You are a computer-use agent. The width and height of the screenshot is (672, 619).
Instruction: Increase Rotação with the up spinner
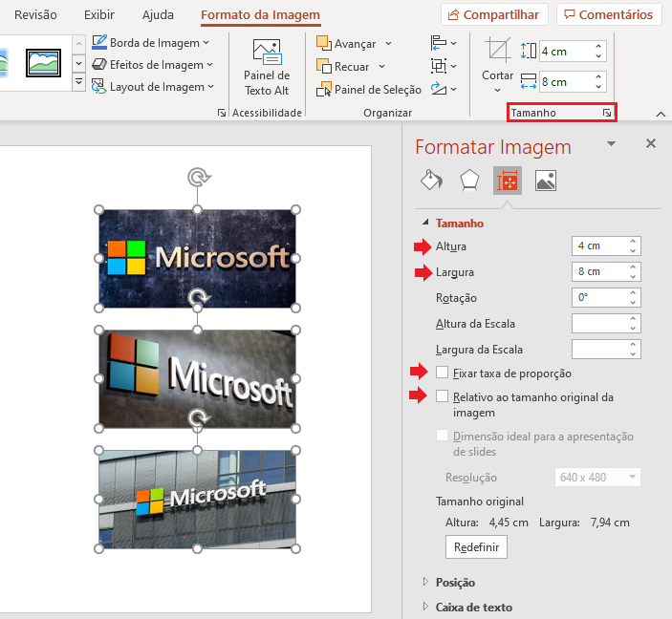(x=633, y=292)
